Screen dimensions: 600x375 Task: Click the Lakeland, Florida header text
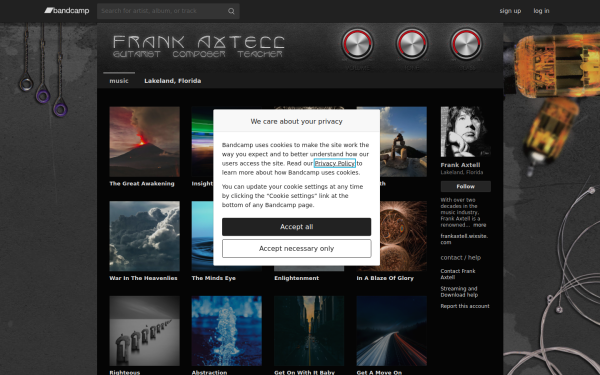pos(173,81)
